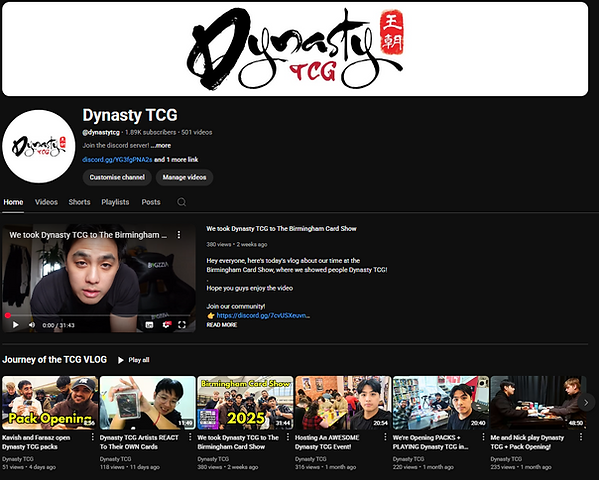Click the Dynasty TCG channel banner image
The height and width of the screenshot is (480, 599).
295,49
